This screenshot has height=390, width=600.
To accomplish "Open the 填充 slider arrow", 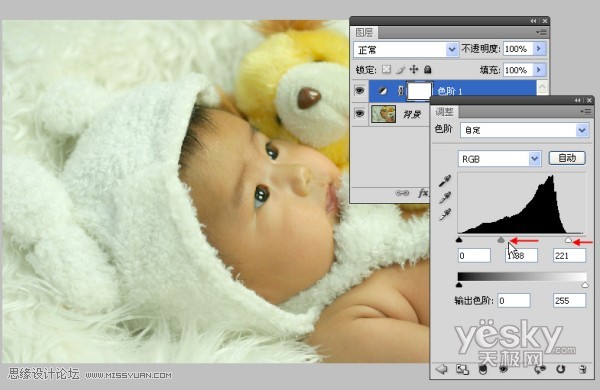I will pyautogui.click(x=539, y=70).
